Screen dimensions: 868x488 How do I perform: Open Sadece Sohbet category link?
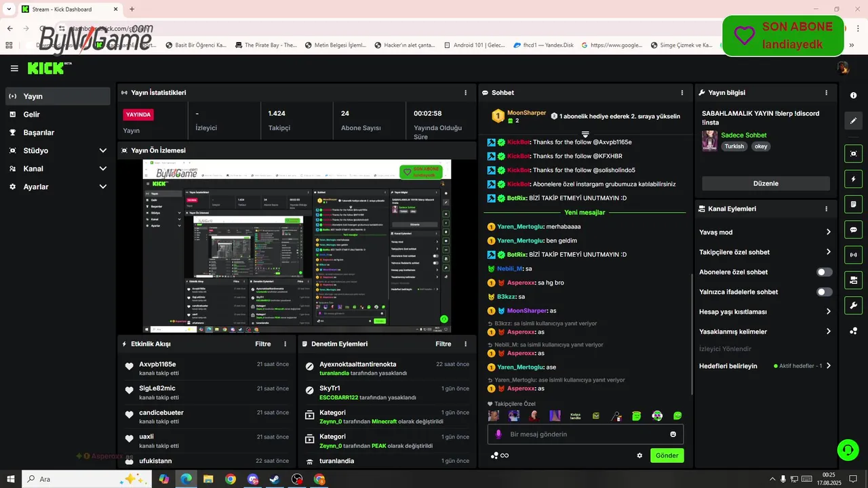[744, 136]
